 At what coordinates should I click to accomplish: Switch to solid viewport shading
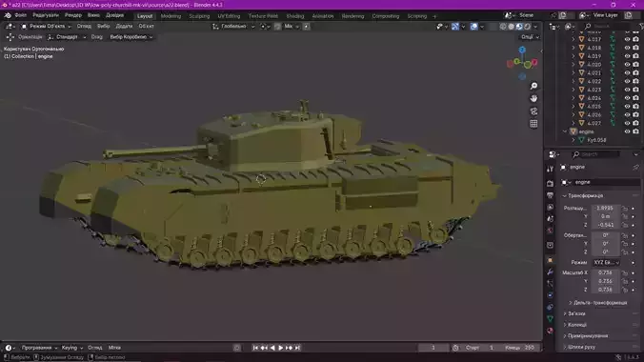[512, 27]
